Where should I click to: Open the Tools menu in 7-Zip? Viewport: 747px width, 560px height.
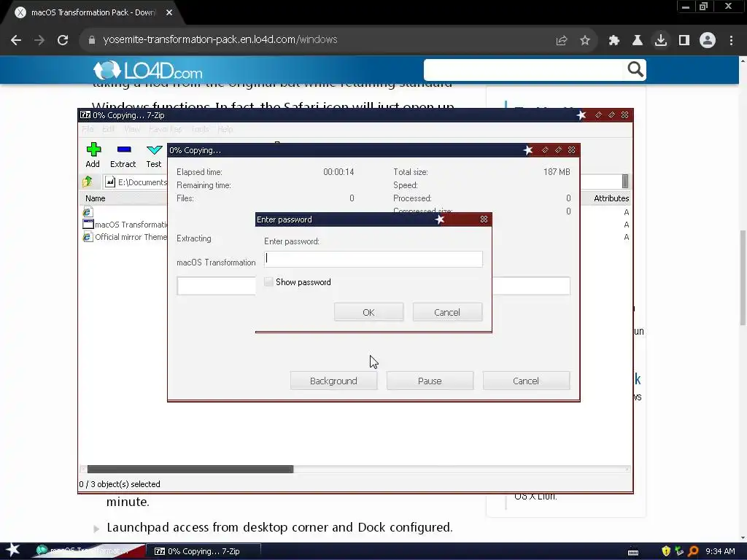(200, 129)
